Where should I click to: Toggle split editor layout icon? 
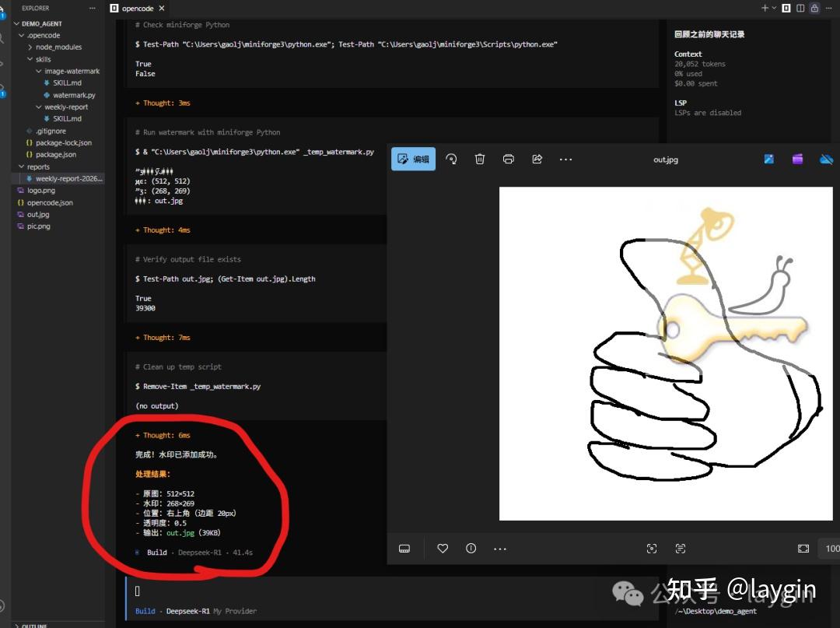coord(800,8)
